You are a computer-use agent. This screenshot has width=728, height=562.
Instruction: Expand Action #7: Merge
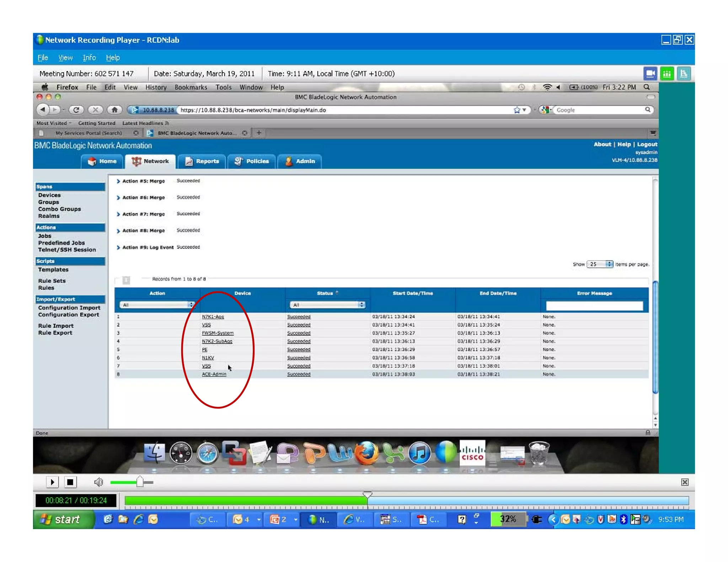point(118,214)
